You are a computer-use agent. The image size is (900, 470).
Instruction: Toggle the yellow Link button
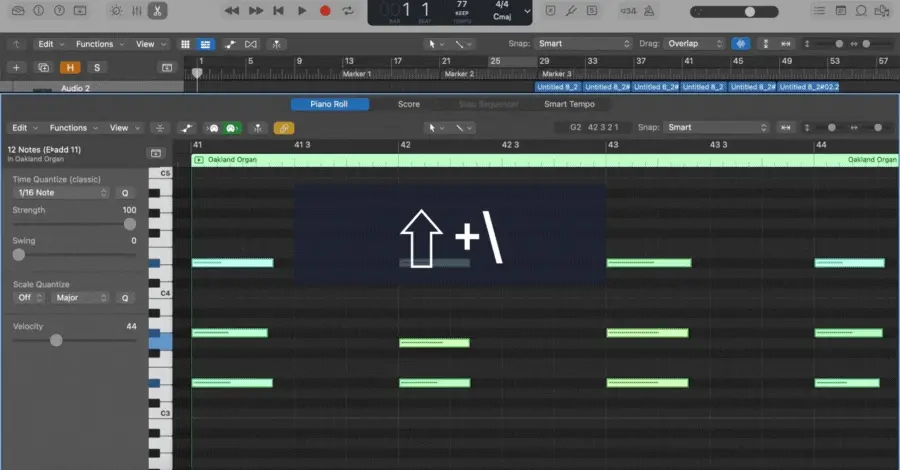(x=284, y=128)
